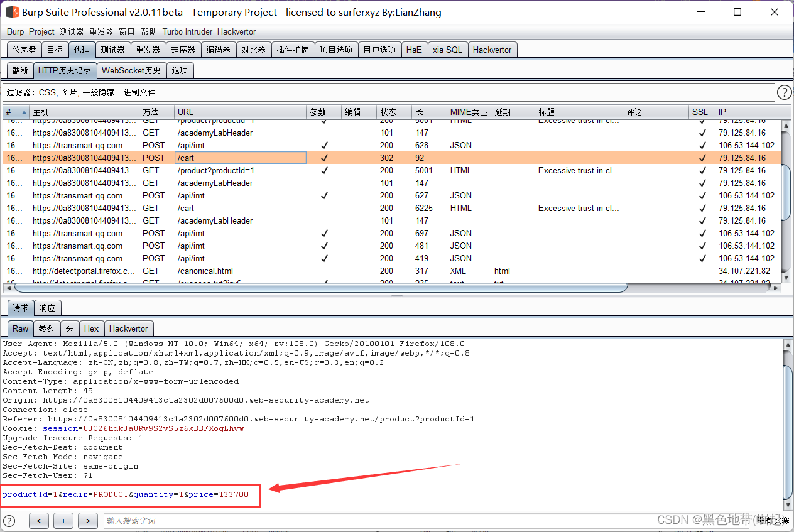This screenshot has width=794, height=532.
Task: Switch to the 仪表盘 tab
Action: tap(24, 50)
